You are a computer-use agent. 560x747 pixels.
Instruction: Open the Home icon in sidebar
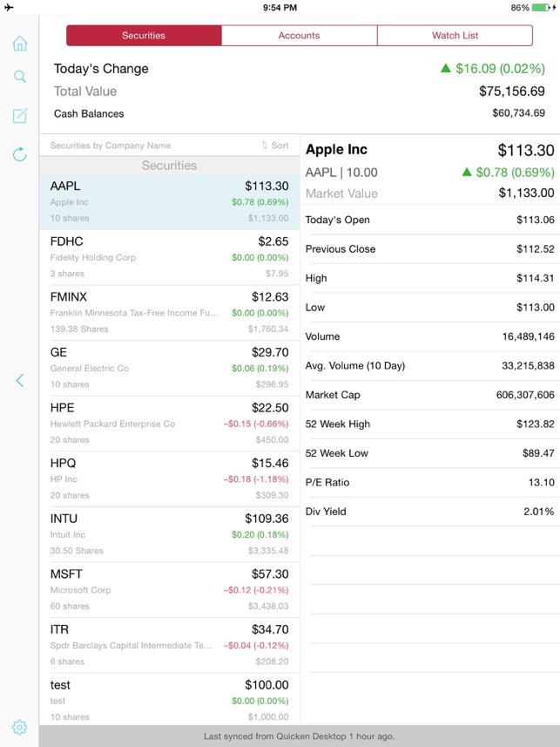coord(19,44)
